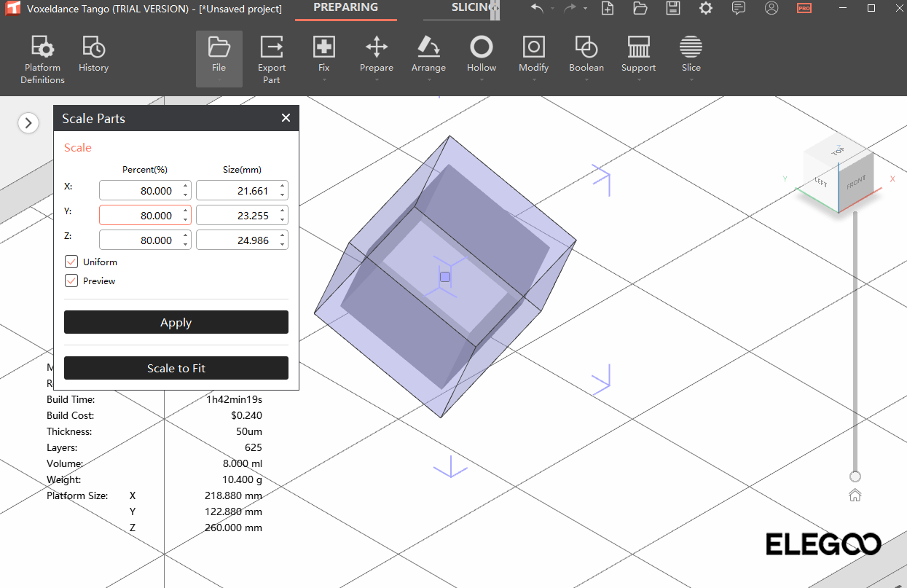Click the PRO upgrade badge
Viewport: 907px width, 588px height.
(804, 9)
